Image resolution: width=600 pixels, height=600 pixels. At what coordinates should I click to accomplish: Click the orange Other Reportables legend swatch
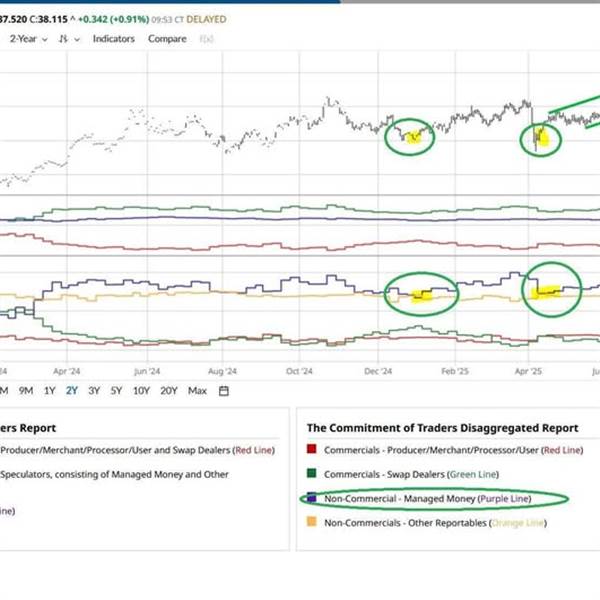312,522
